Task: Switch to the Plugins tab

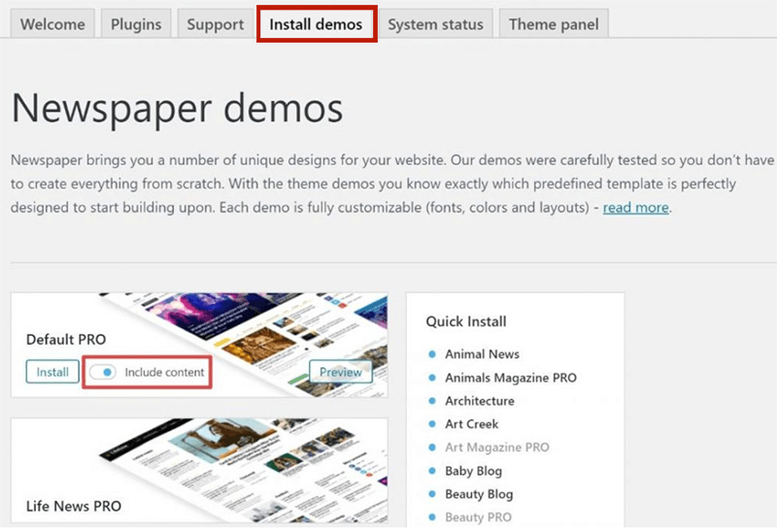Action: point(136,23)
